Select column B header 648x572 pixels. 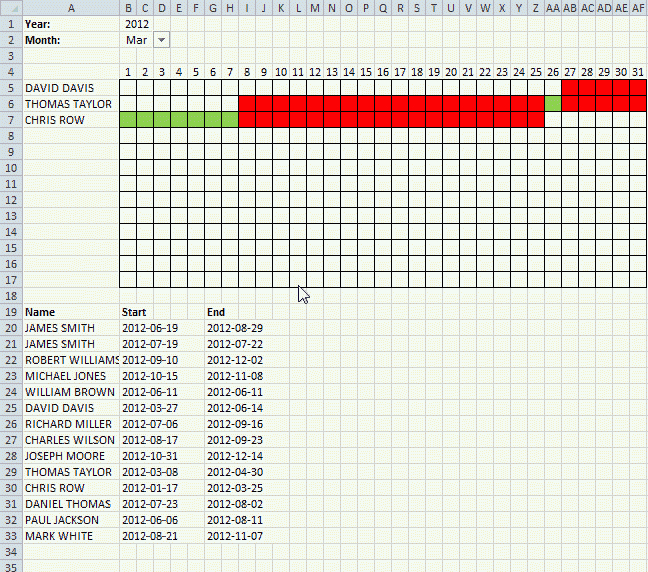point(128,8)
